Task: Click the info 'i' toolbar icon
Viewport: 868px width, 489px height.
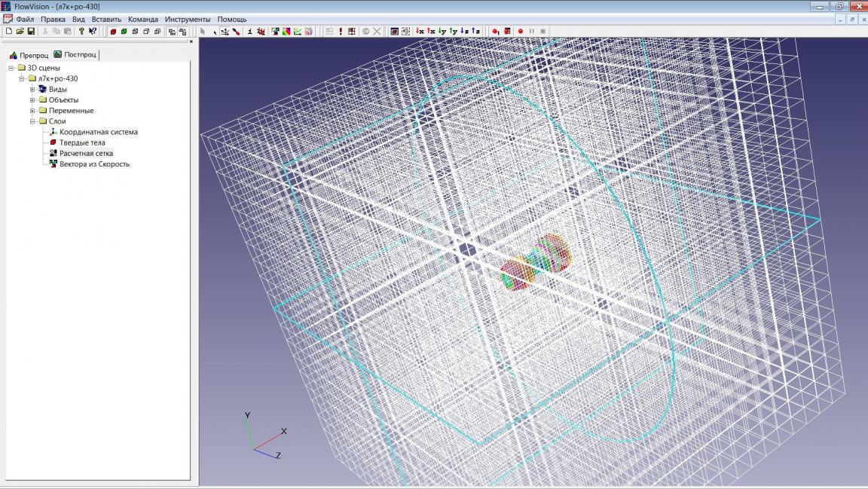Action: pyautogui.click(x=249, y=32)
